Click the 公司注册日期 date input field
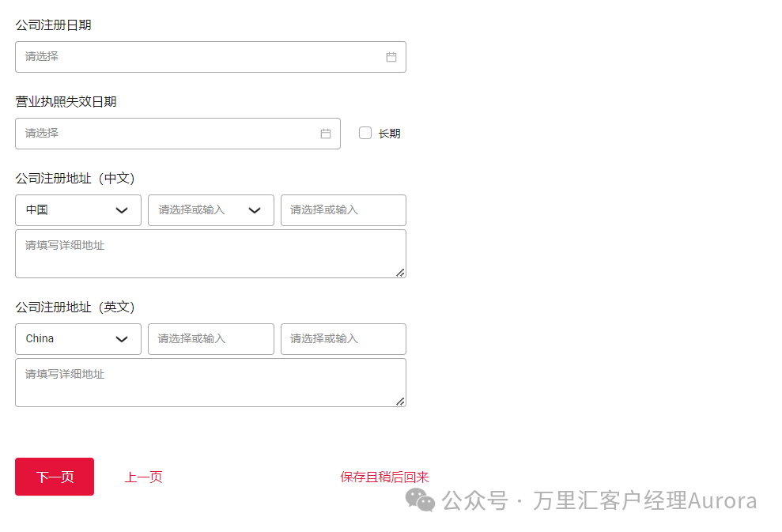This screenshot has height=532, width=782. click(158, 56)
